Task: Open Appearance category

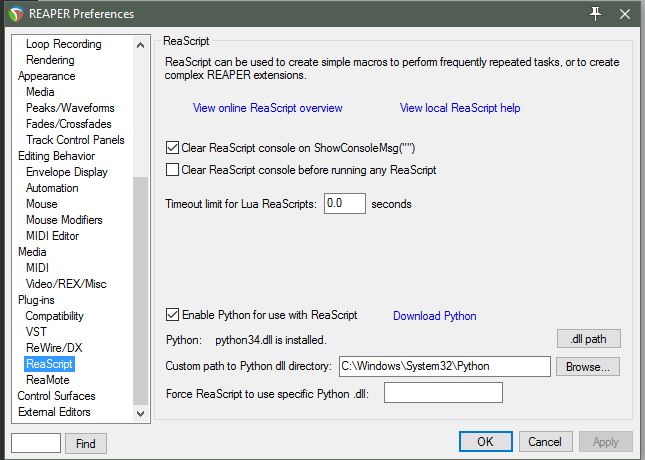Action: [x=47, y=76]
